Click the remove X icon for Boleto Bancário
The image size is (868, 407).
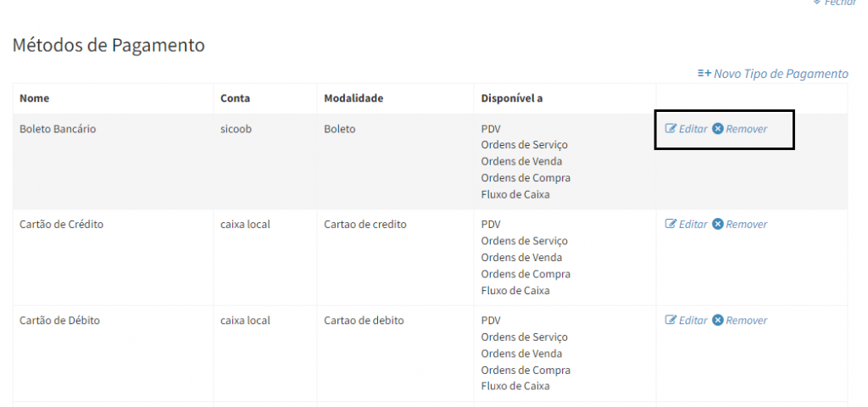pyautogui.click(x=718, y=129)
